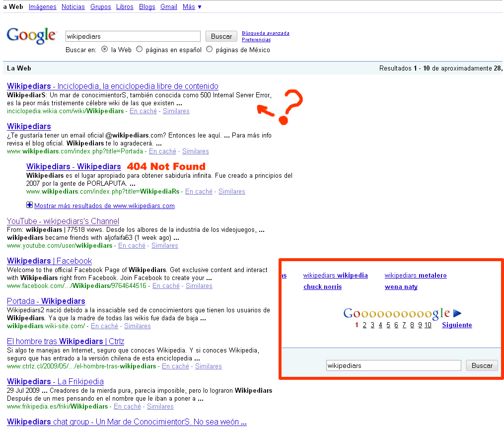Open Gmail from the top bar

169,7
